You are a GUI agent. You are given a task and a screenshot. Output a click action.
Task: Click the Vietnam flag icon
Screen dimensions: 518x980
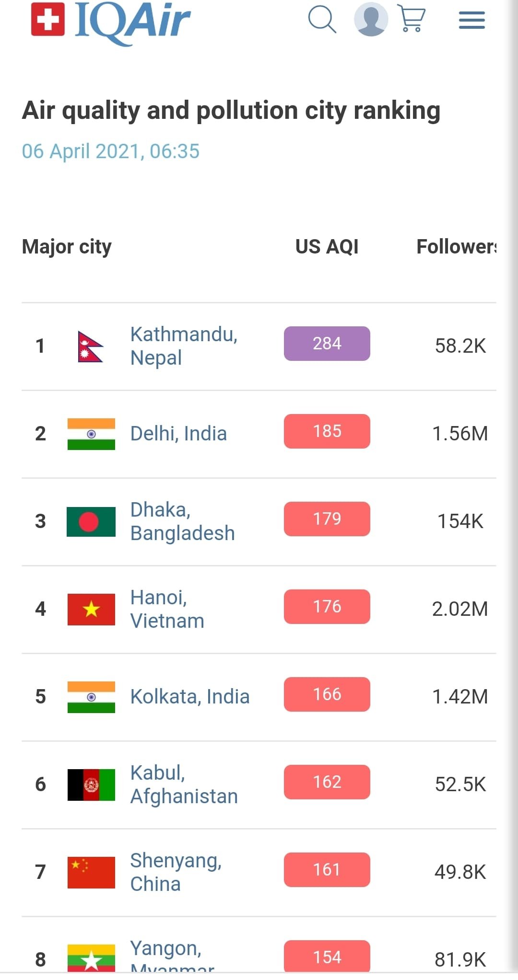coord(91,609)
